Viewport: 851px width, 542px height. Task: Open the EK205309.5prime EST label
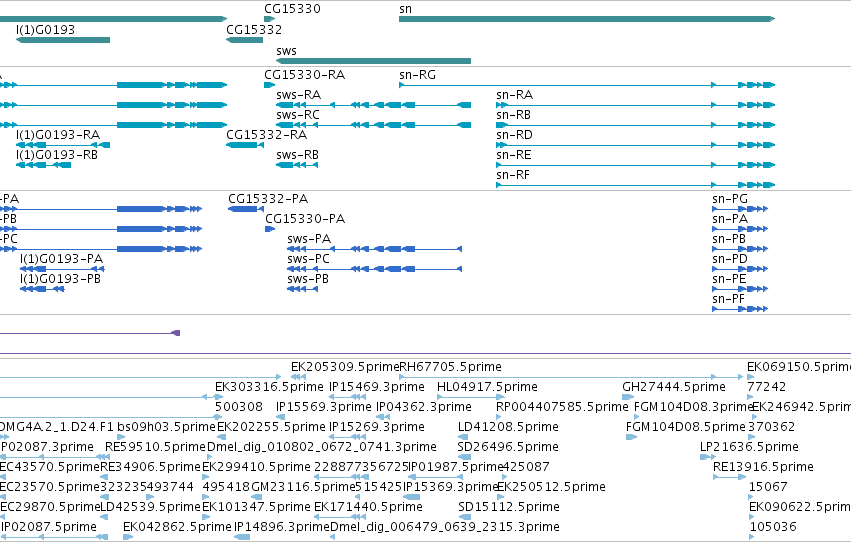(x=345, y=367)
